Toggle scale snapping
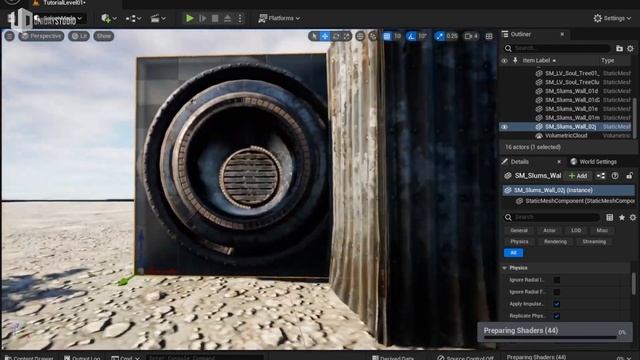Image resolution: width=640 pixels, height=360 pixels. click(x=439, y=36)
